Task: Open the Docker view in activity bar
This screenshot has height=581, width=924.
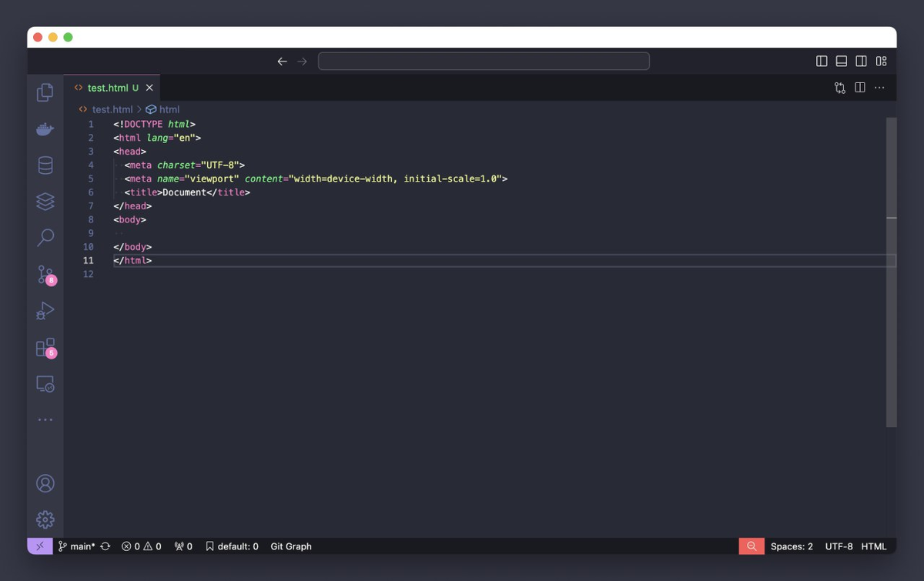Action: pos(45,129)
